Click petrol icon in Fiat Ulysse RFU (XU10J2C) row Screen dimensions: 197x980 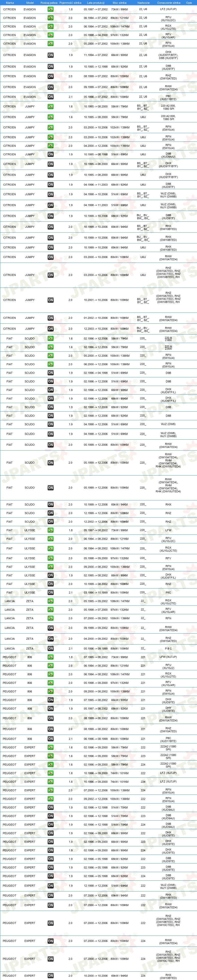[x=50, y=539]
